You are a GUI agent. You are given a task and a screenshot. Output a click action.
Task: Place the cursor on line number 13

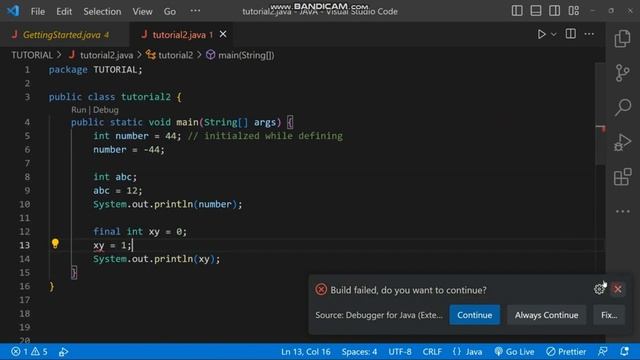(x=24, y=245)
